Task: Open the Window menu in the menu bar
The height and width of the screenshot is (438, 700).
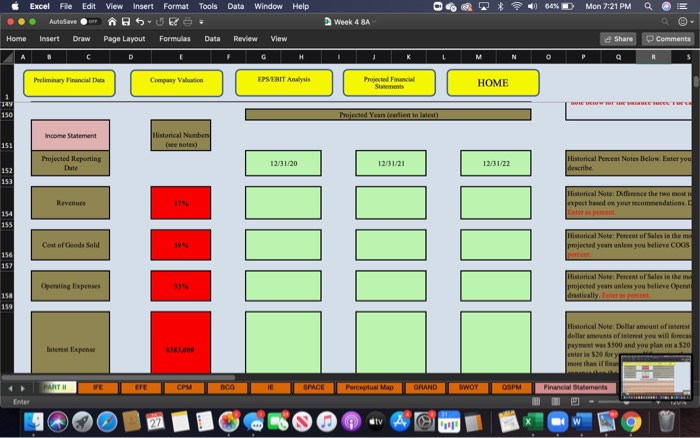Action: pyautogui.click(x=268, y=6)
